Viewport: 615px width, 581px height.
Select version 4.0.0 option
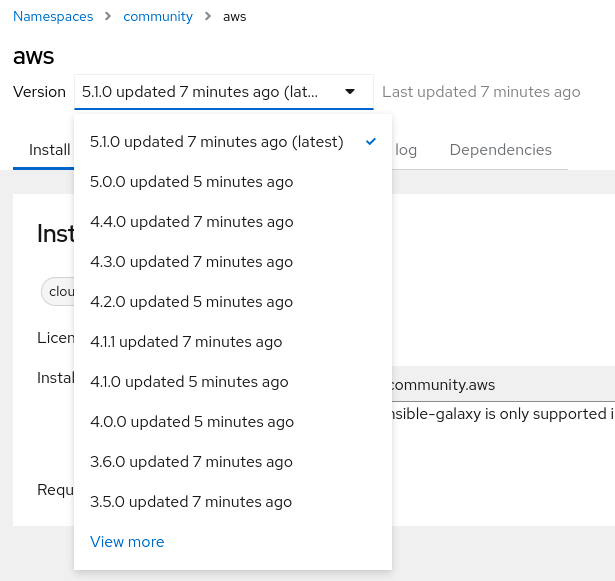coord(191,422)
